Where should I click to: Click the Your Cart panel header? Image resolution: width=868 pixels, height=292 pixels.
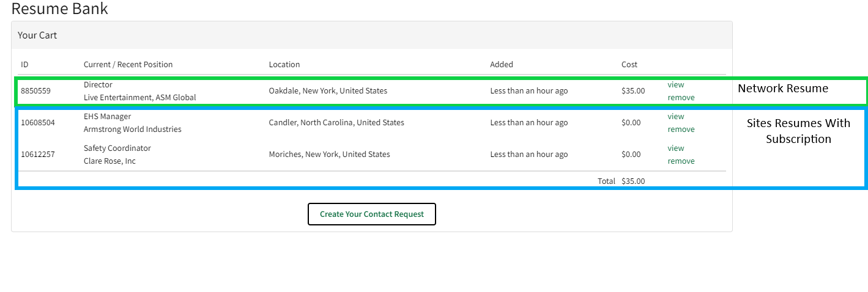(37, 35)
